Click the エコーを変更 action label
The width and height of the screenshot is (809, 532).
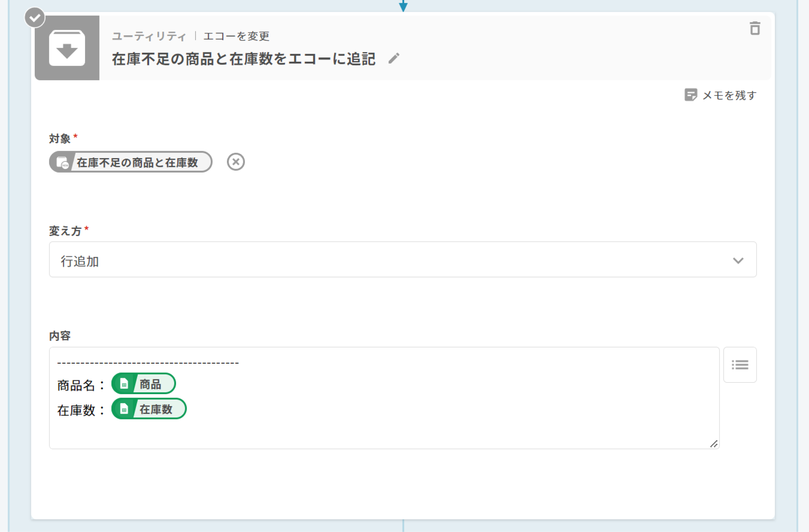point(236,36)
